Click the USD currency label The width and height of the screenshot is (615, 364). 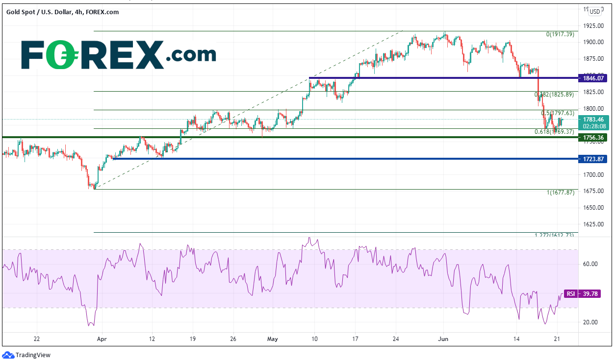coord(594,11)
